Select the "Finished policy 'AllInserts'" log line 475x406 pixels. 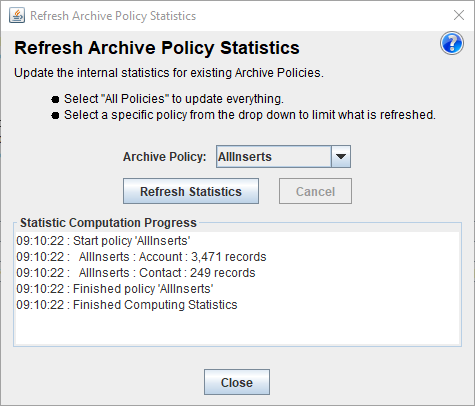click(115, 289)
